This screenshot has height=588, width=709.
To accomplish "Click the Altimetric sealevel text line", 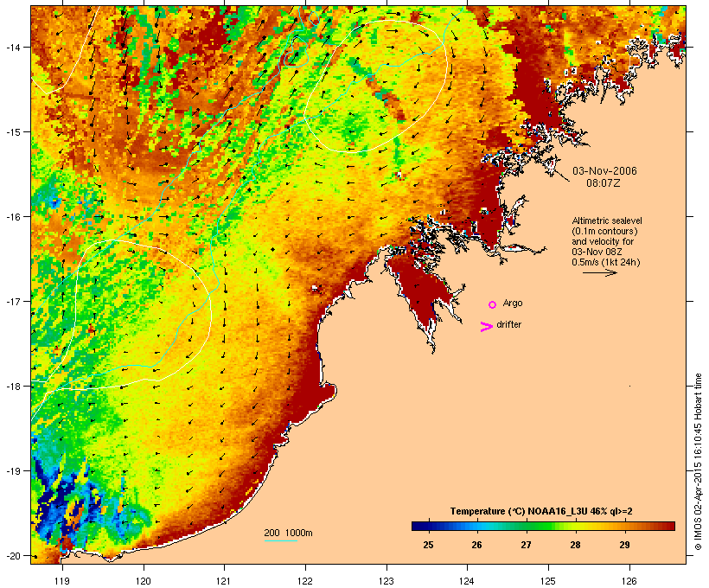I will (607, 220).
